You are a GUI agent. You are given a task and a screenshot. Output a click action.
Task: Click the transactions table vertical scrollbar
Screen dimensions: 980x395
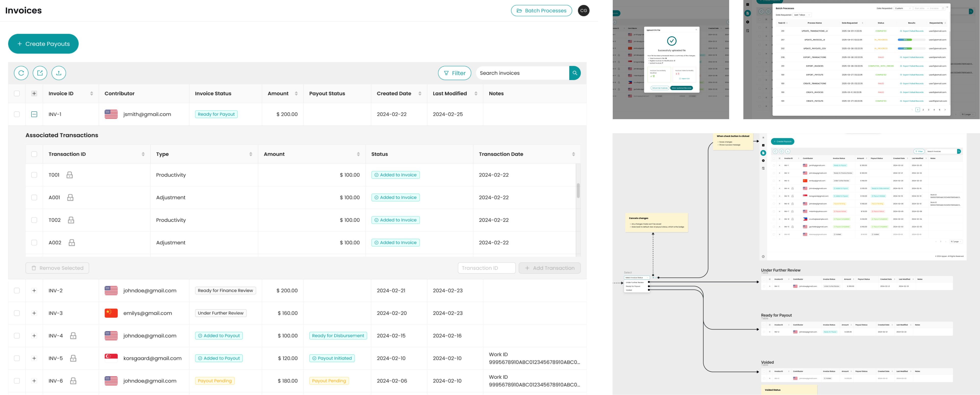(578, 191)
